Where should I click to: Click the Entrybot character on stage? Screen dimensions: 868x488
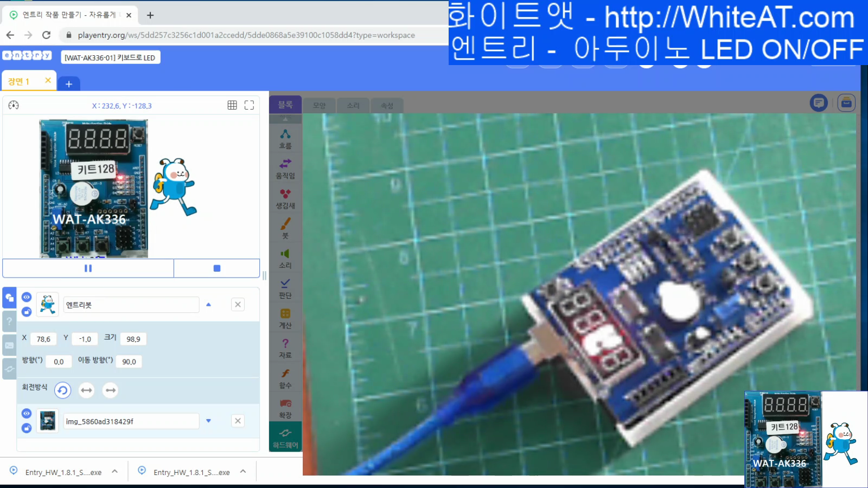tap(174, 187)
